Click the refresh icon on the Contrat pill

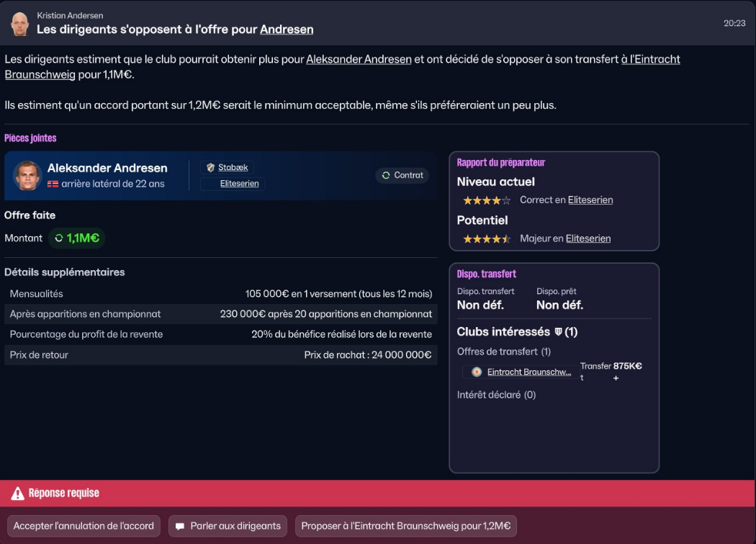click(x=386, y=175)
